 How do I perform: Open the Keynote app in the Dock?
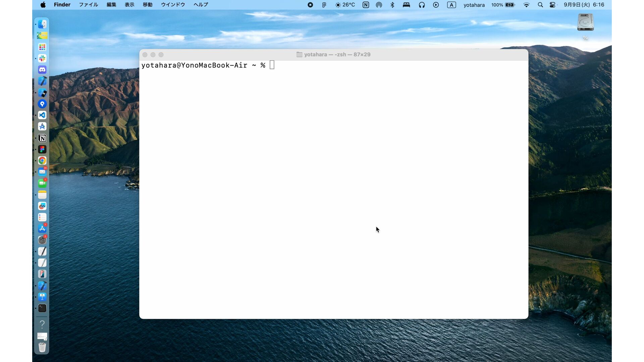coord(42,297)
